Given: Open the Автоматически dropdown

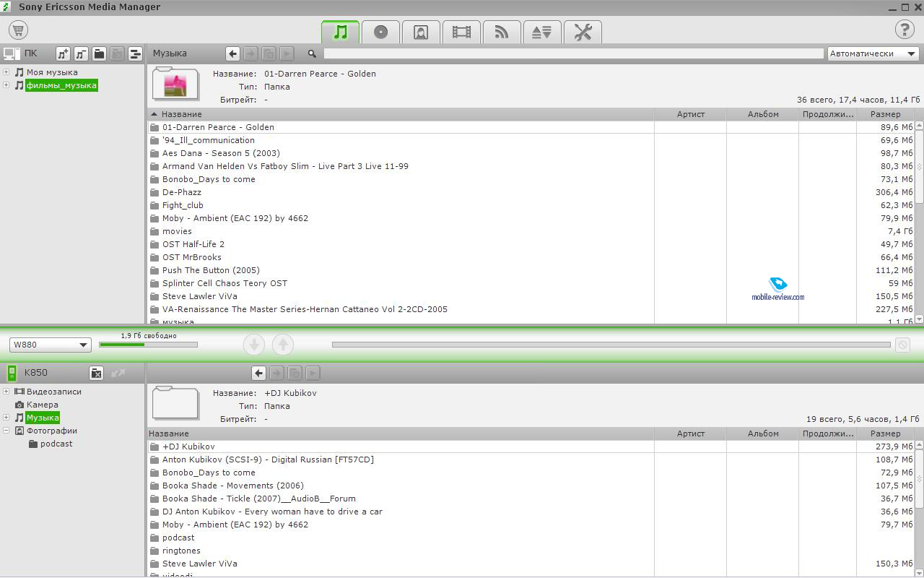Looking at the screenshot, I should 873,53.
